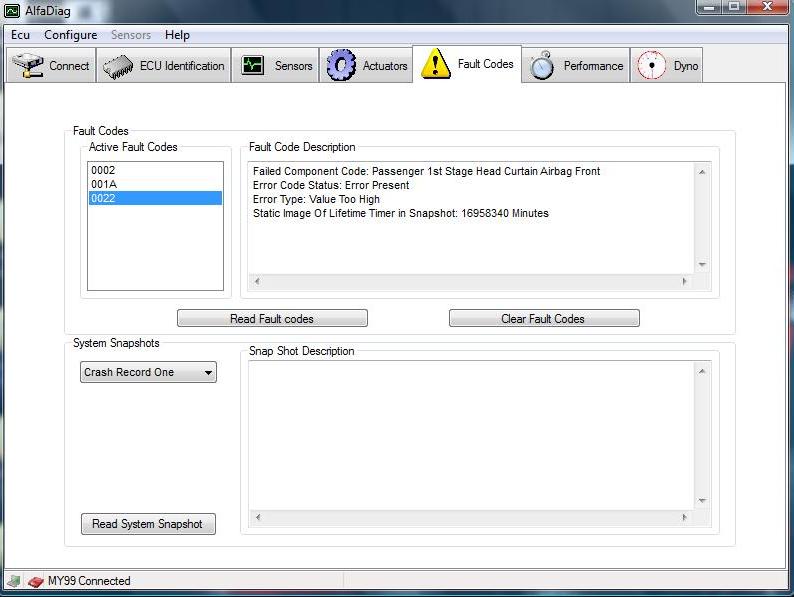The width and height of the screenshot is (794, 597).
Task: Click the Actuators gear icon
Action: (x=342, y=66)
